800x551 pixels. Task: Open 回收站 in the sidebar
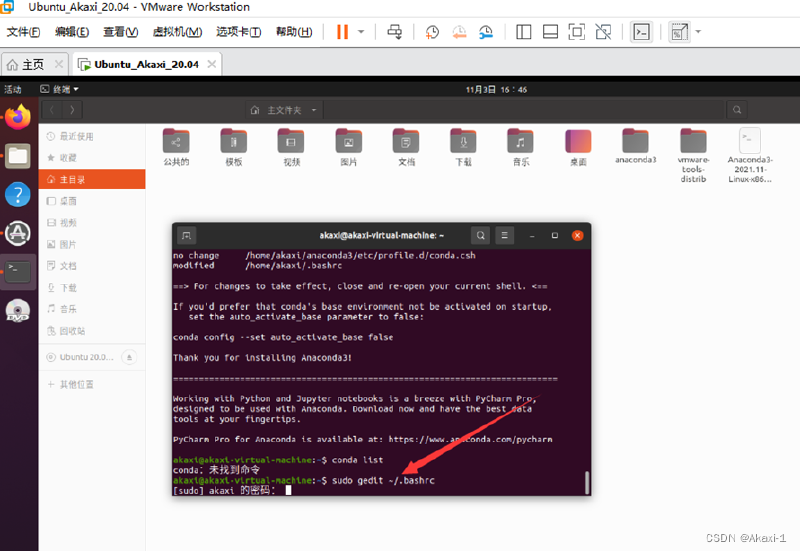point(92,331)
